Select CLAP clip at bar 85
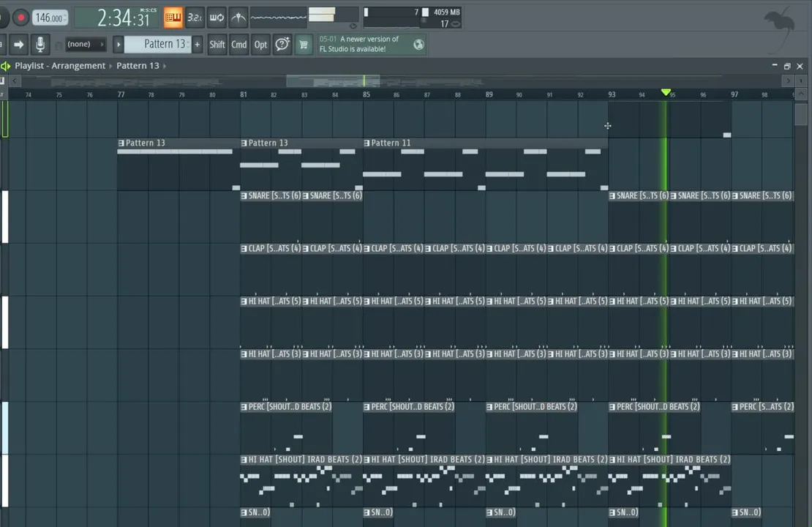The image size is (812, 527). (x=394, y=269)
